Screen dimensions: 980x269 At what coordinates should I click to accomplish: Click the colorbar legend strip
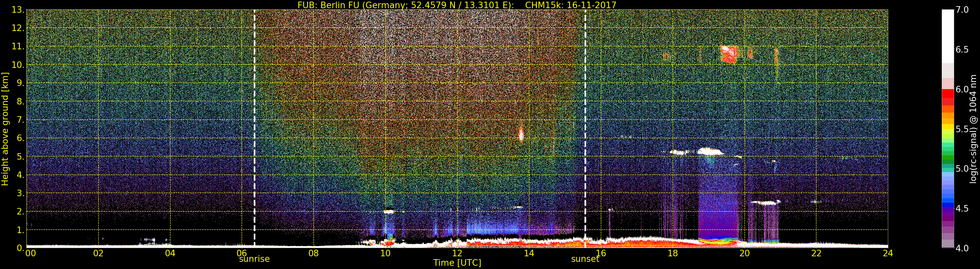[x=948, y=129]
